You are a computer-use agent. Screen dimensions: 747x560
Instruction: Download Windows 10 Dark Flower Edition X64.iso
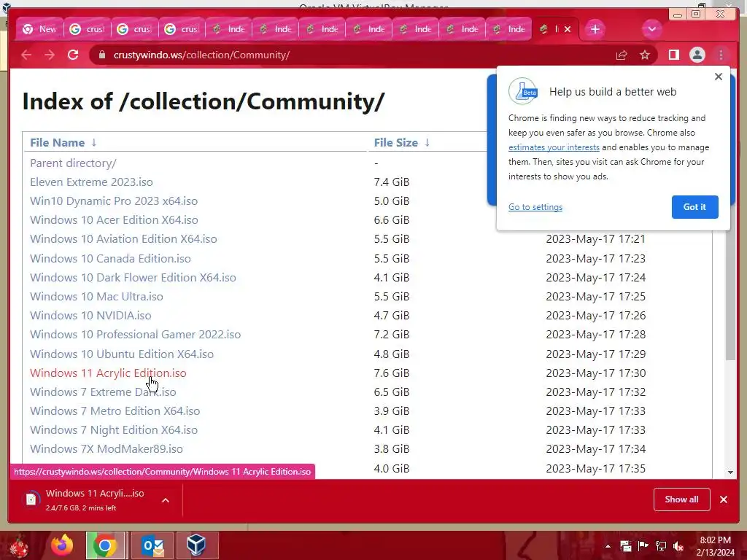tap(133, 278)
